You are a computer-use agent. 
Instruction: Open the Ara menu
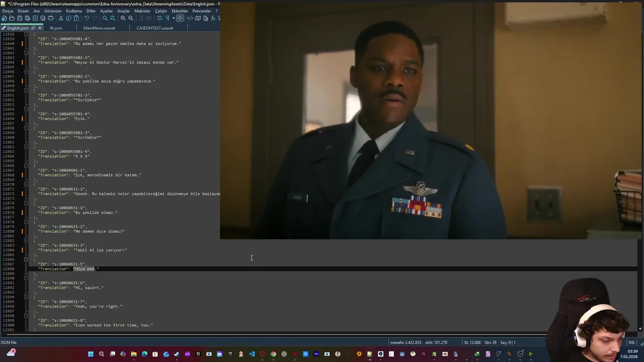36,11
